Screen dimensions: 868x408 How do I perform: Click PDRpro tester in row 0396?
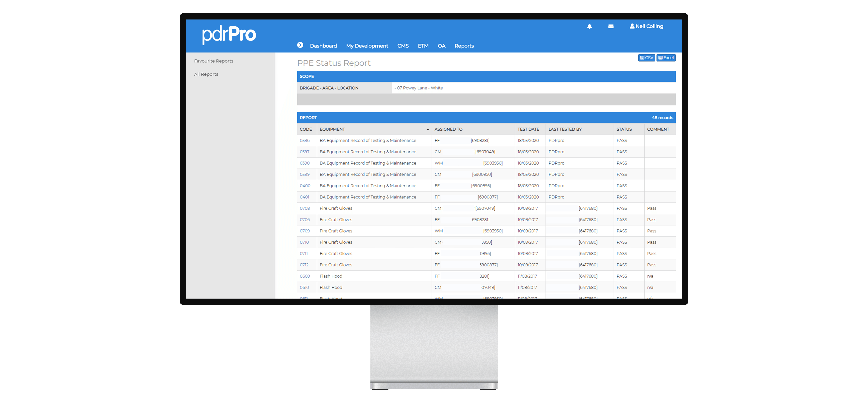556,141
